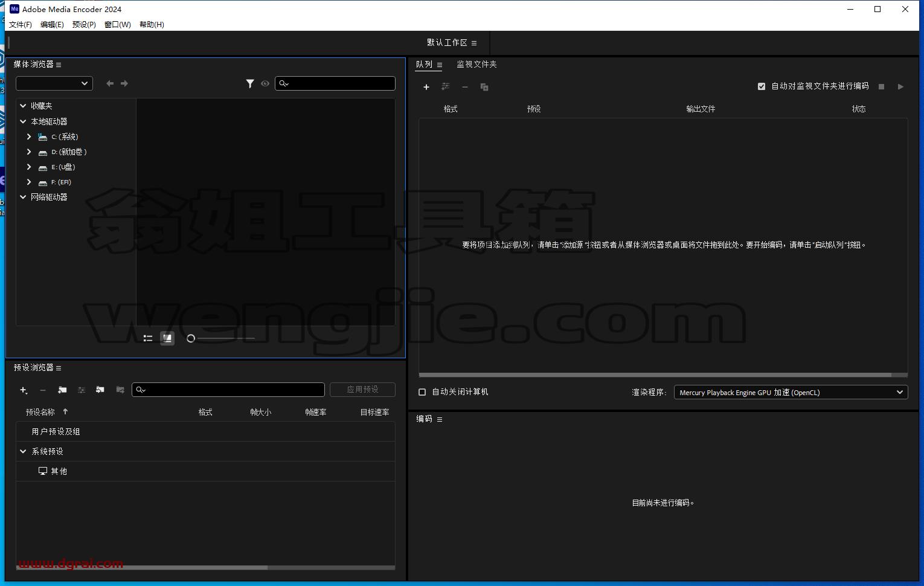Switch media browser to list view

148,338
